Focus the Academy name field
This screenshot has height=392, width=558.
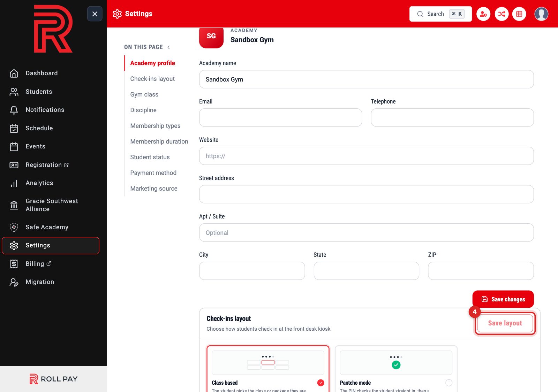tap(366, 79)
